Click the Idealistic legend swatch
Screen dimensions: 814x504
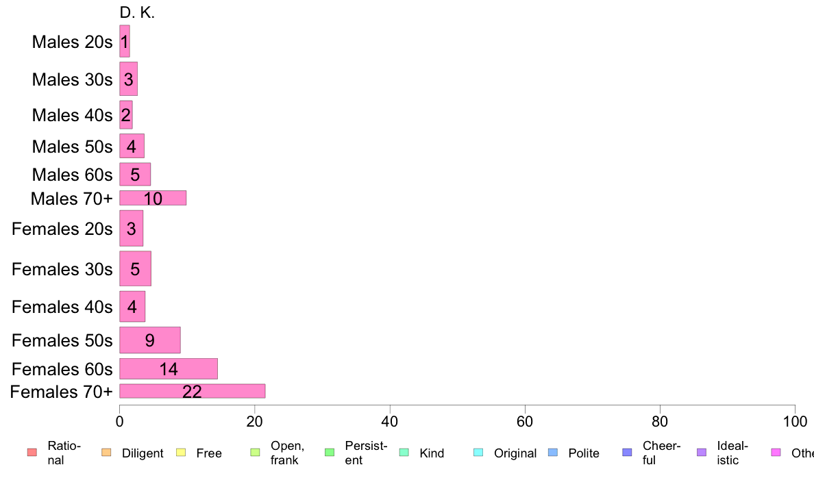[x=702, y=453]
